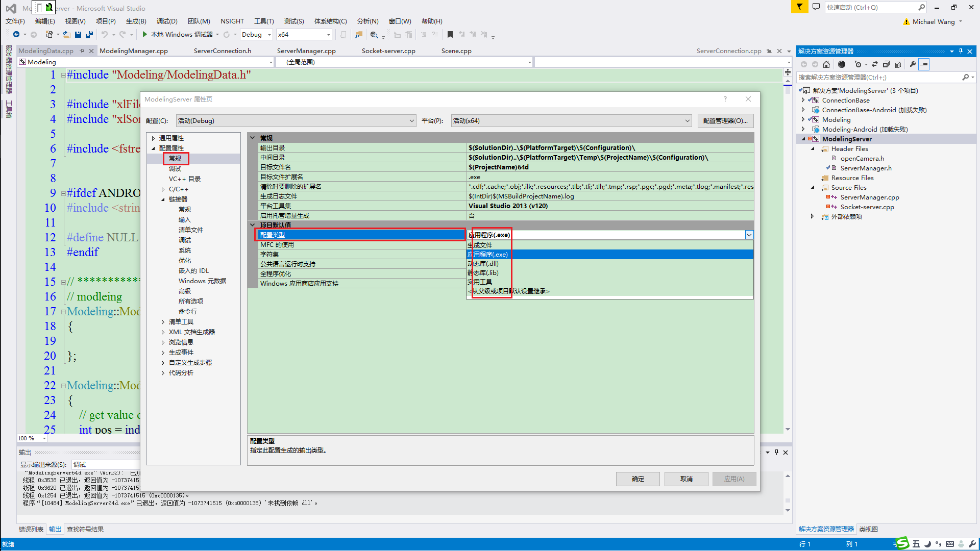Click the Save All toolbar icon
Viewport: 980px width, 551px height.
(x=89, y=35)
